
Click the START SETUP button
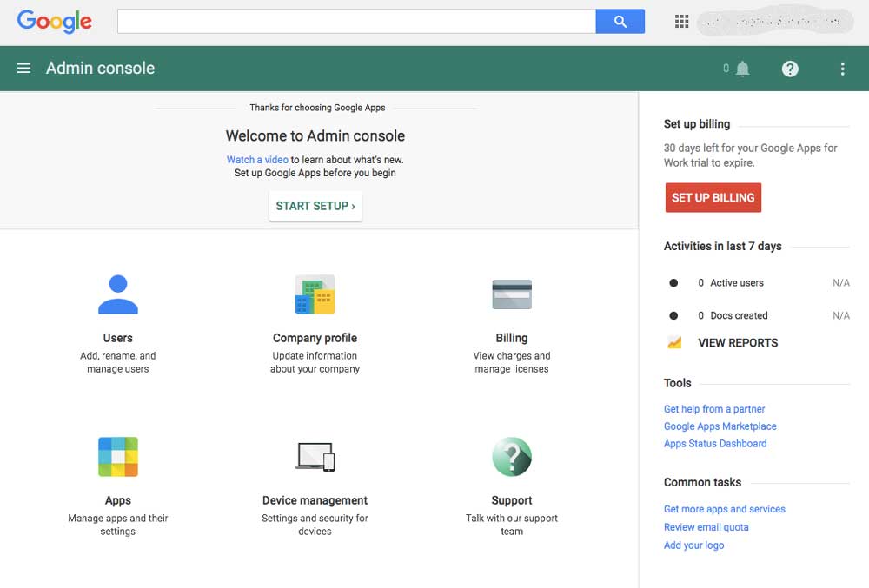[x=315, y=206]
